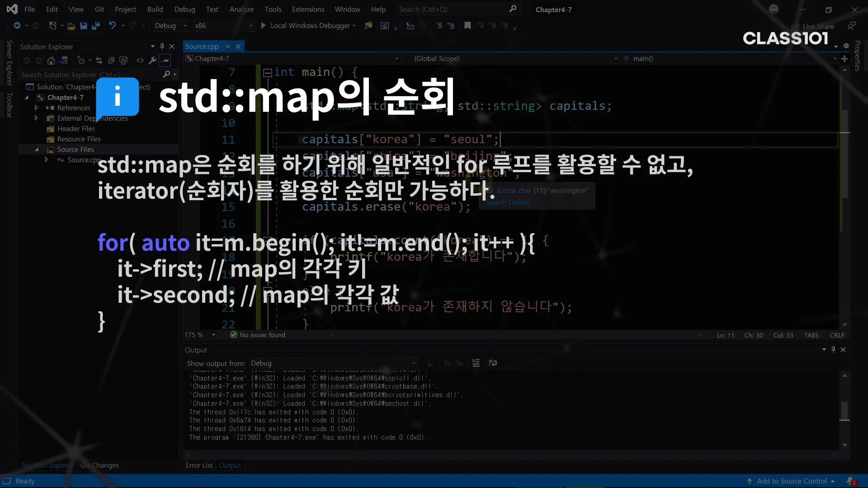Viewport: 868px width, 488px height.
Task: Click the Output panel vertical scrollbar thumb
Action: pyautogui.click(x=844, y=410)
